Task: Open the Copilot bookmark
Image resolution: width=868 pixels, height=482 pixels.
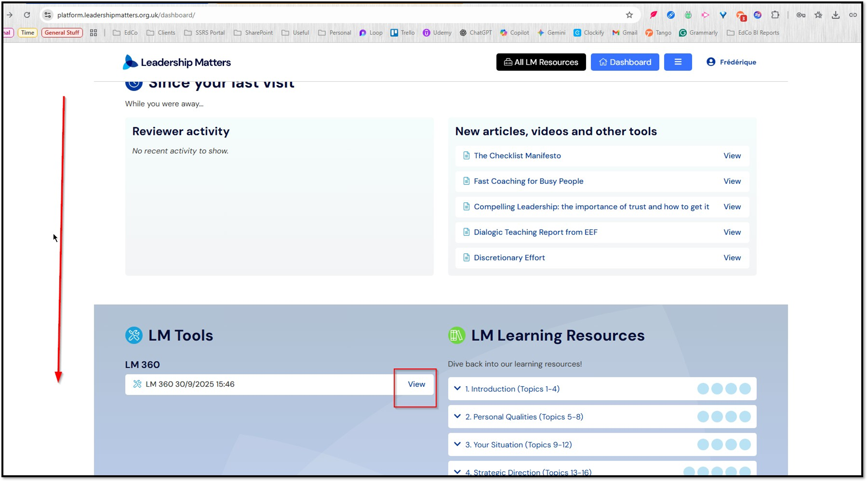Action: pyautogui.click(x=514, y=33)
